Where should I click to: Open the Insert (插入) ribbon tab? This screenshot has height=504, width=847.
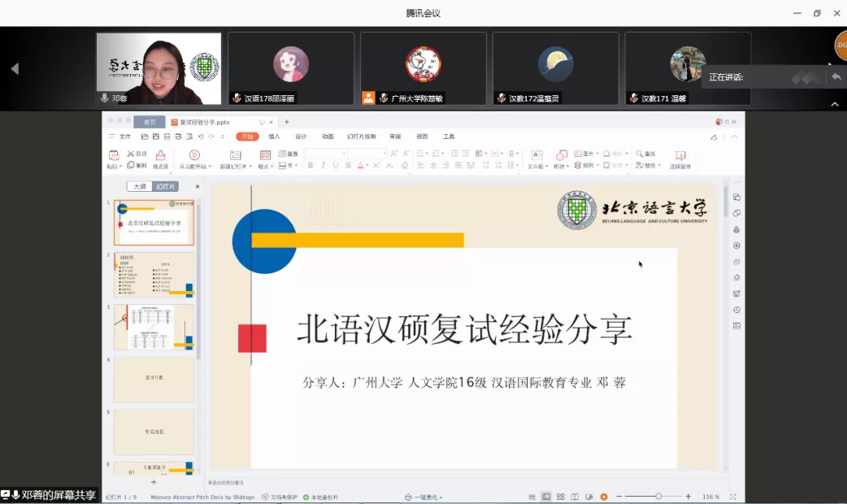274,137
